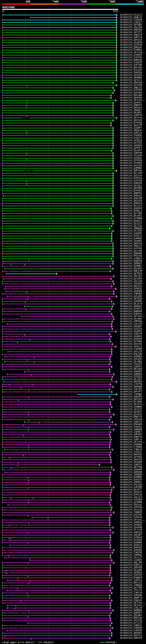This screenshot has width=146, height=644.
Task: Click the cyan alignment bar for C0PQW7
Action: pyautogui.click(x=98, y=395)
